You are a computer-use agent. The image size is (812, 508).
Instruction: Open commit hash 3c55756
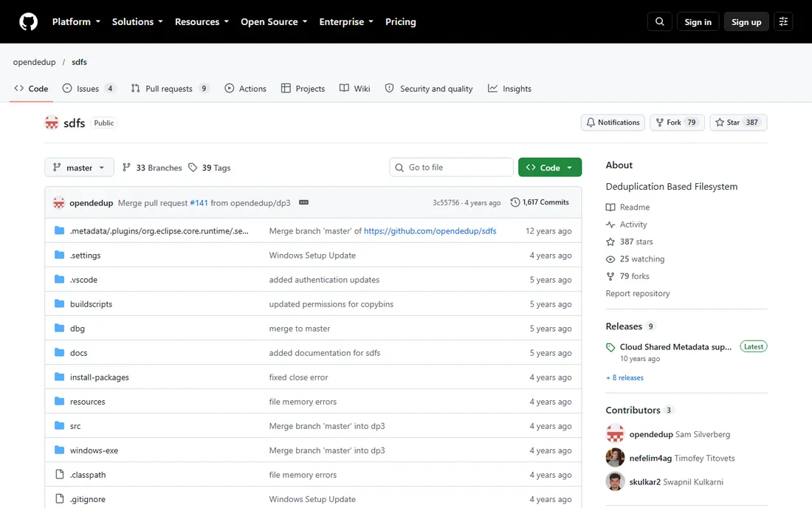tap(446, 202)
